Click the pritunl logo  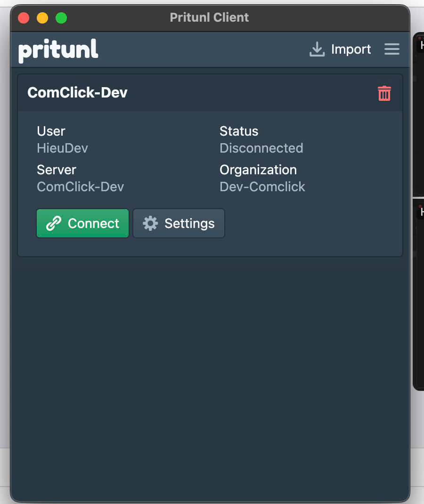58,50
